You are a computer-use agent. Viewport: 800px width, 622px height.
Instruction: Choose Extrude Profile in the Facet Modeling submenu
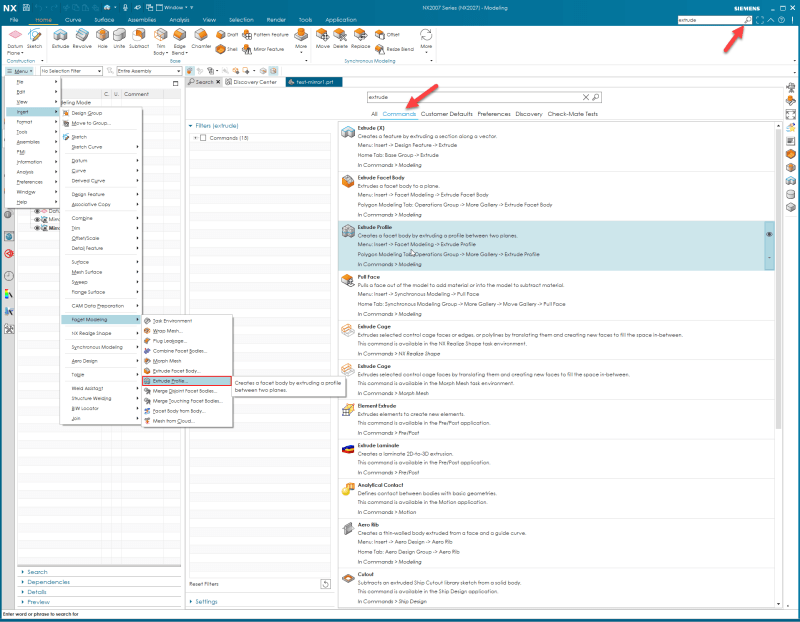point(187,381)
